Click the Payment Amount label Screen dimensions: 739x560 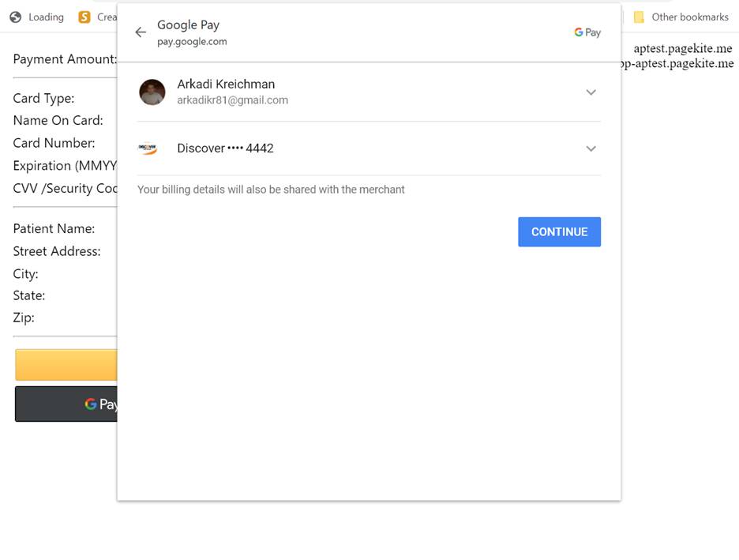(x=65, y=59)
